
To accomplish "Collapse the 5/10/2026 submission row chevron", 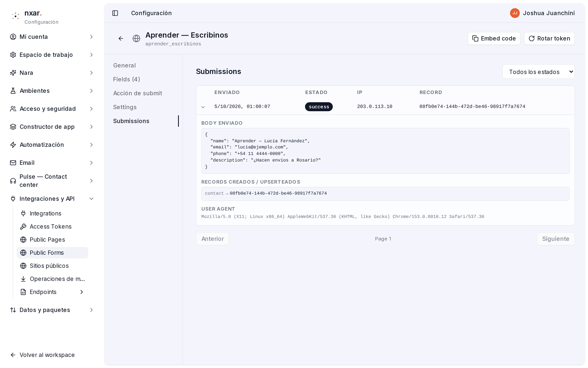I will pos(203,107).
